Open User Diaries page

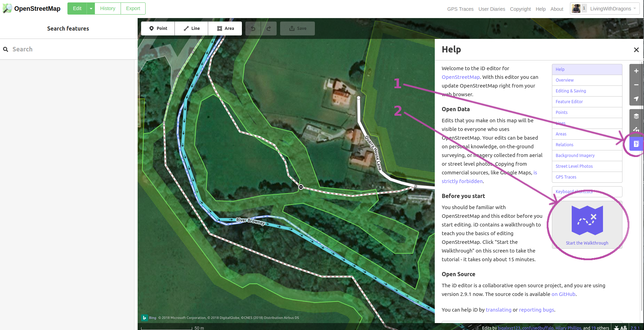[492, 9]
